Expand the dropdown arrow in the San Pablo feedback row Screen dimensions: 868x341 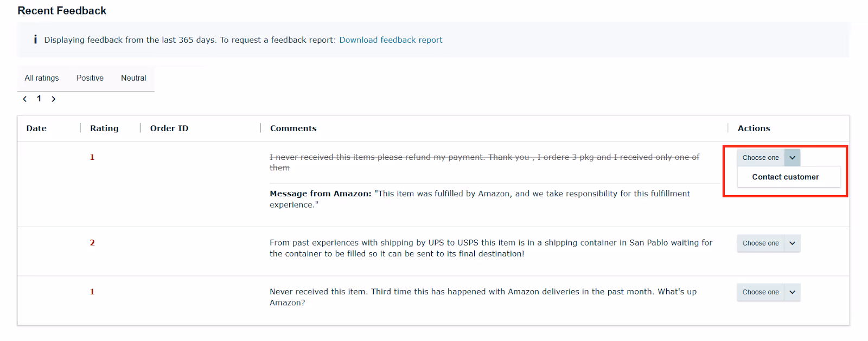pyautogui.click(x=793, y=243)
